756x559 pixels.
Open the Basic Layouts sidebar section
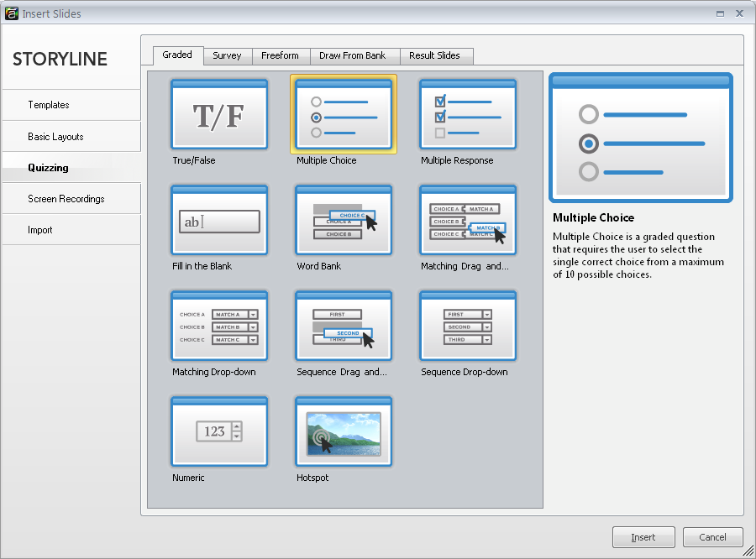(71, 137)
